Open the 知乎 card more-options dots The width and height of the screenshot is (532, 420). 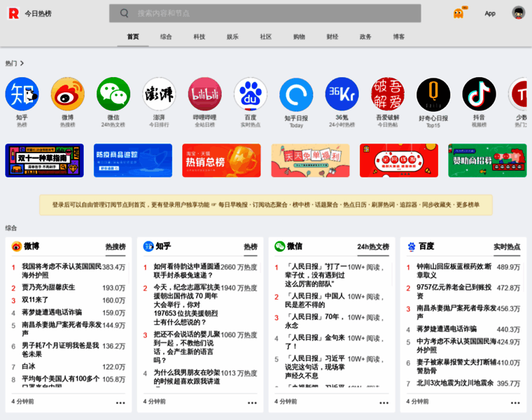252,402
